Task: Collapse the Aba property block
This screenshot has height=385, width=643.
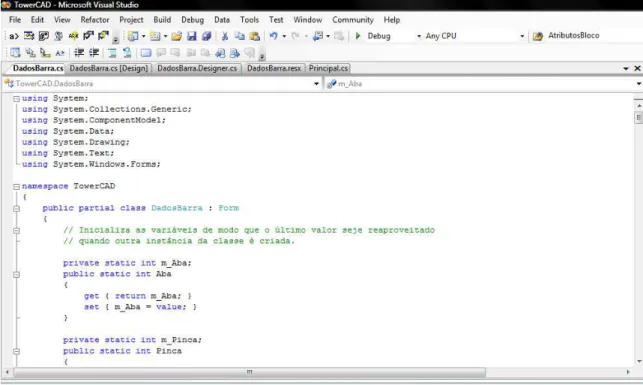Action: point(16,274)
